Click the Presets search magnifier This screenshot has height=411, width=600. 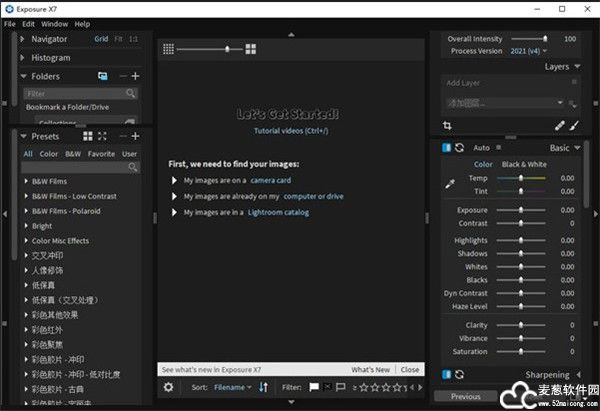point(133,167)
